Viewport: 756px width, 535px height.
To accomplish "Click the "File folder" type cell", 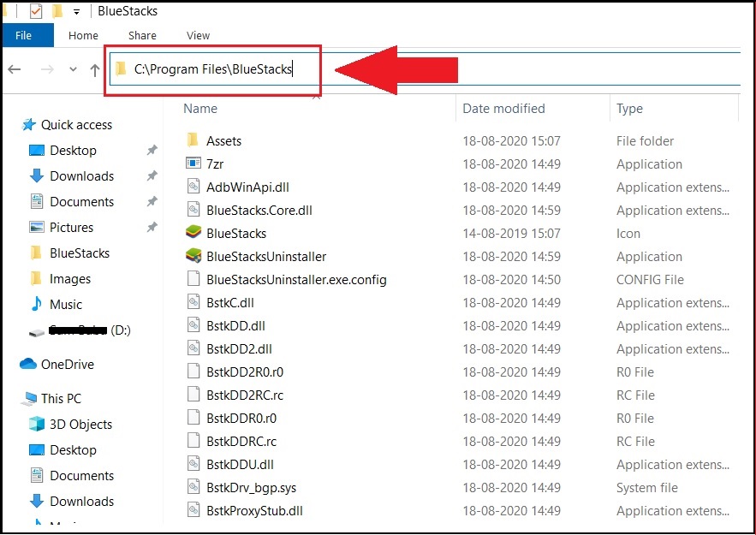I will (645, 141).
